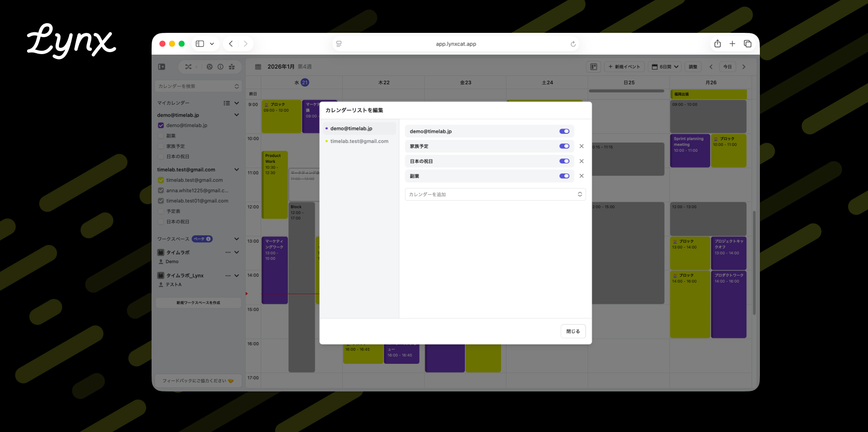Click the タイムラボ workspace cat icon
This screenshot has width=868, height=432.
pos(161,252)
